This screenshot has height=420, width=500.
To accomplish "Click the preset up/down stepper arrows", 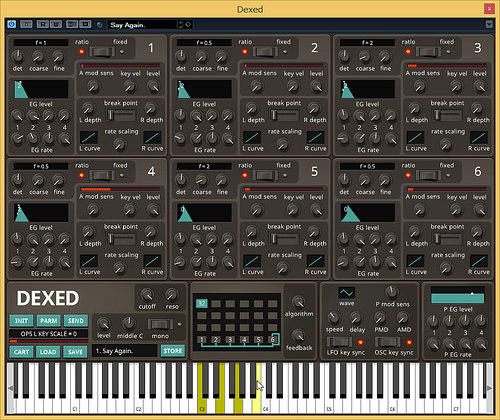I will coord(180,24).
